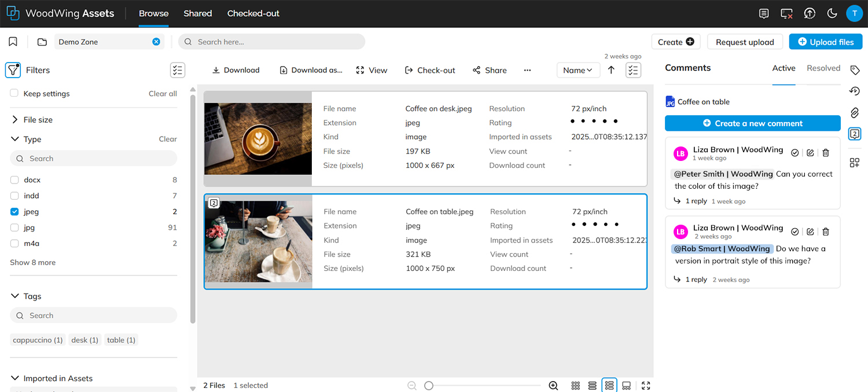The height and width of the screenshot is (392, 868).
Task: Zoom in using the magnifier plus icon
Action: [x=553, y=385]
